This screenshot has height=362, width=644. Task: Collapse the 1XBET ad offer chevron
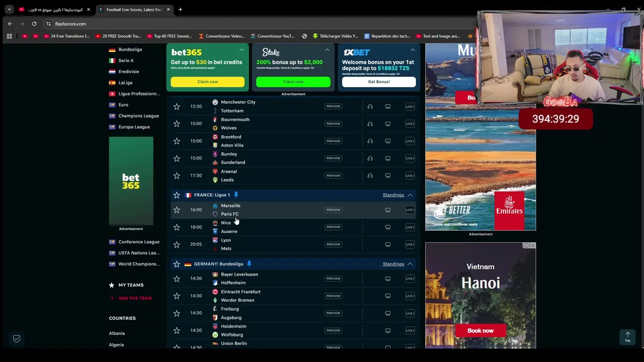pos(413,50)
